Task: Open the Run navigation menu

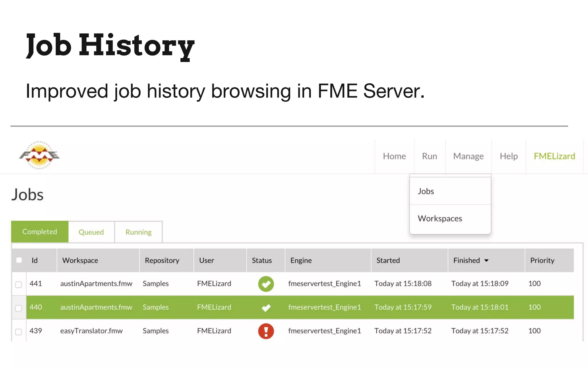Action: pos(430,156)
